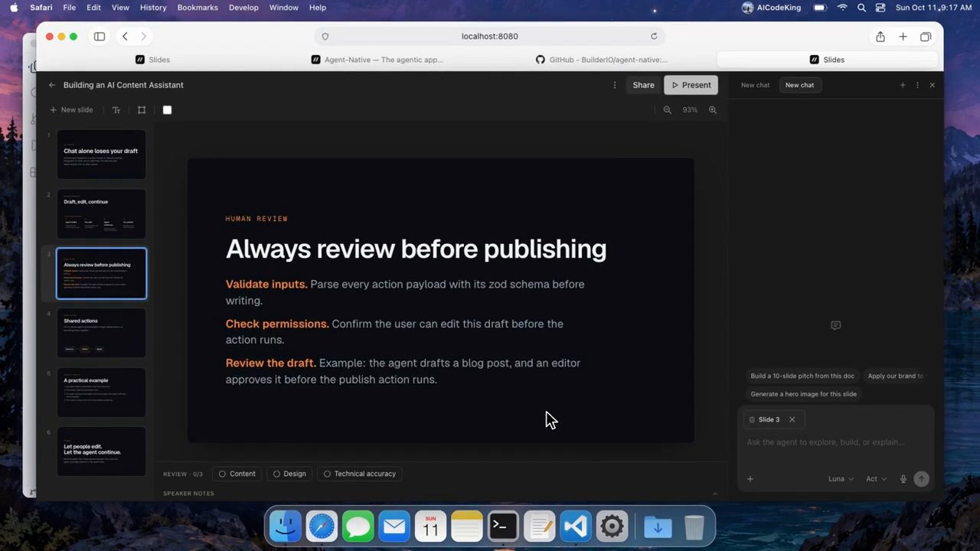Click the back arrow beside the deck title
Viewport: 980px width, 551px height.
point(51,85)
